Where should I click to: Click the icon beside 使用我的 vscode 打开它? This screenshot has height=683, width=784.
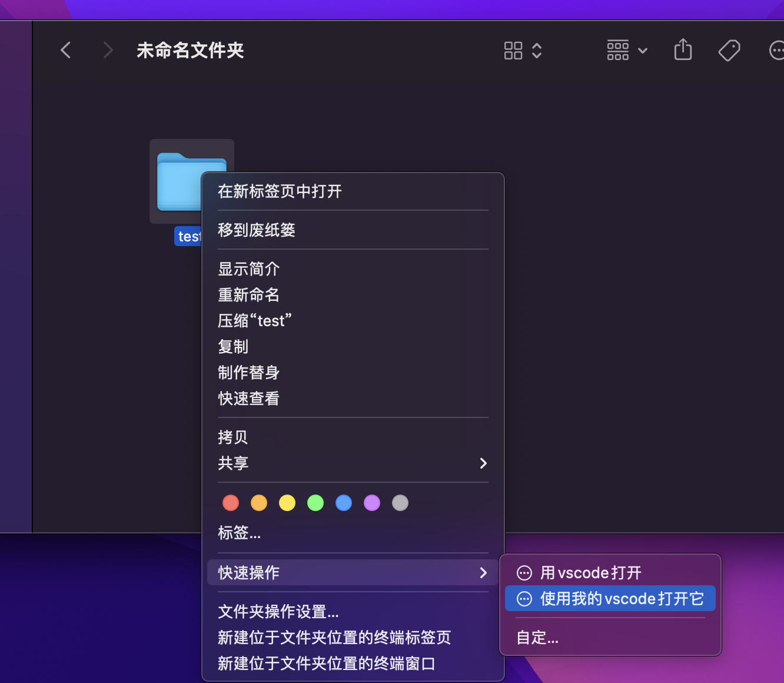coord(524,599)
